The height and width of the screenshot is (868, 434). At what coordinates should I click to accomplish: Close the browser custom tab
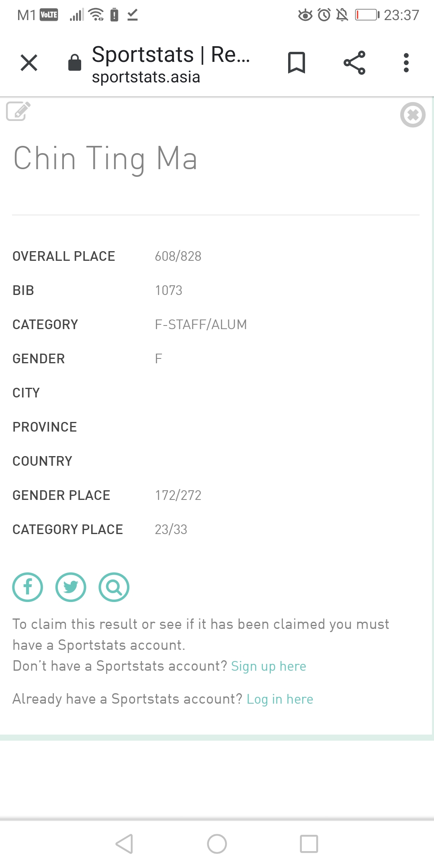click(x=29, y=63)
